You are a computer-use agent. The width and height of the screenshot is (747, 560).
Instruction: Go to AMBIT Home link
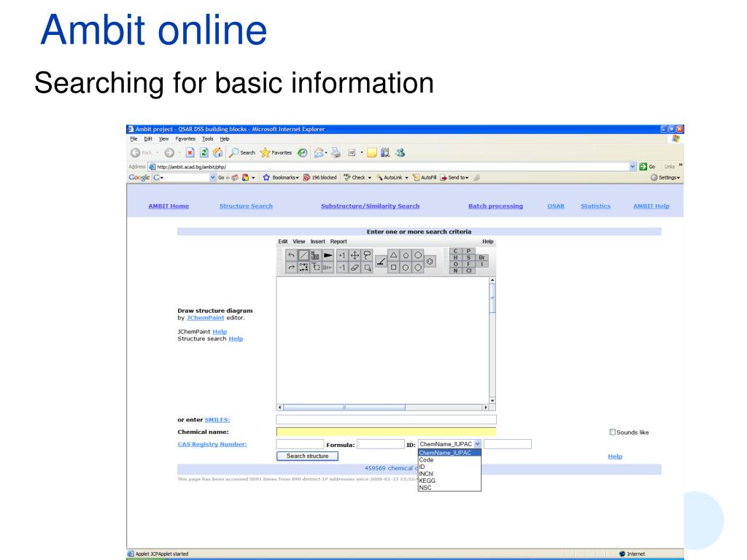[169, 206]
